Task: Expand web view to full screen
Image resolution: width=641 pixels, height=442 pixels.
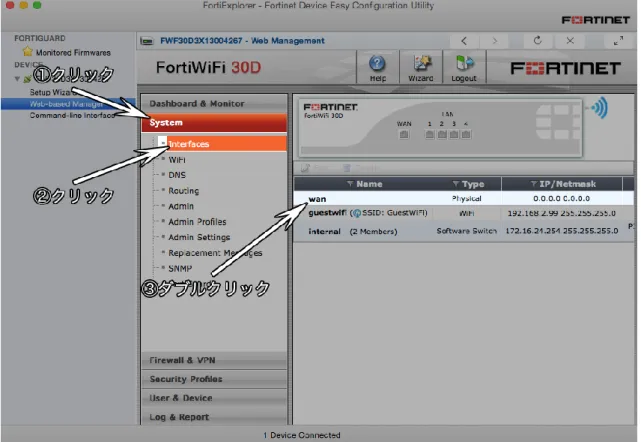Action: [x=618, y=41]
